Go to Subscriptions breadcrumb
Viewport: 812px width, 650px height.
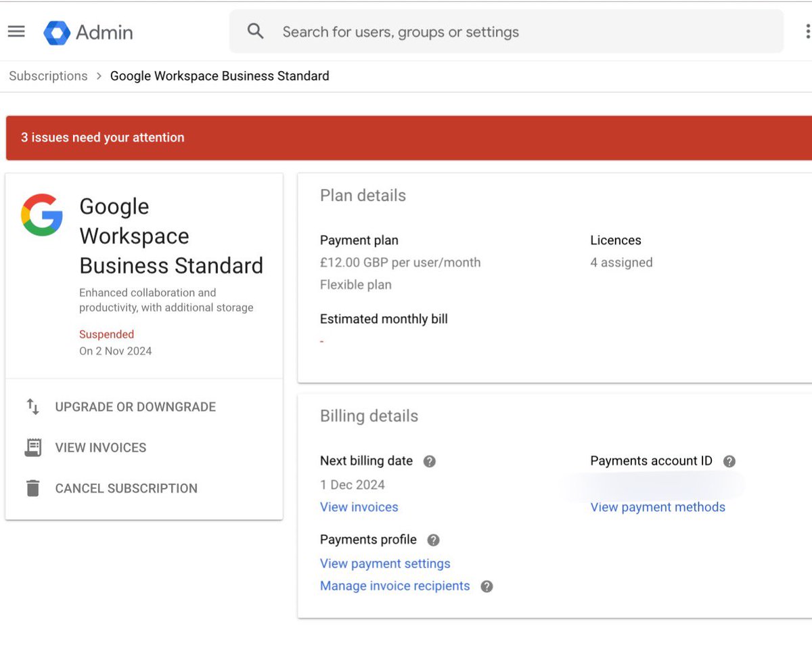tap(48, 76)
